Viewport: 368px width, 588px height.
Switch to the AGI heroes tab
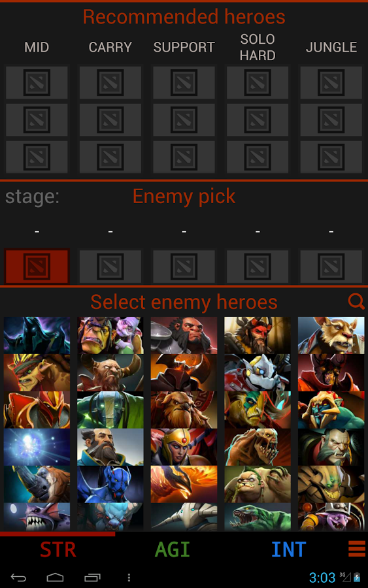(x=173, y=549)
